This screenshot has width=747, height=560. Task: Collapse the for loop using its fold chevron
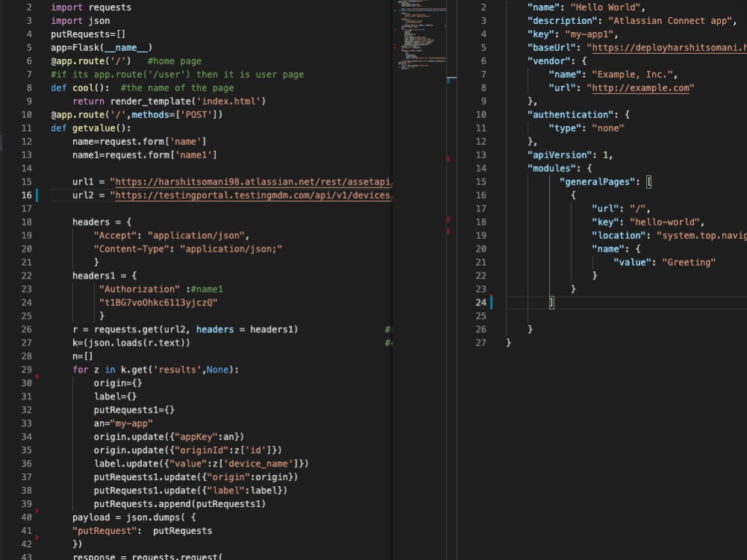coord(41,369)
